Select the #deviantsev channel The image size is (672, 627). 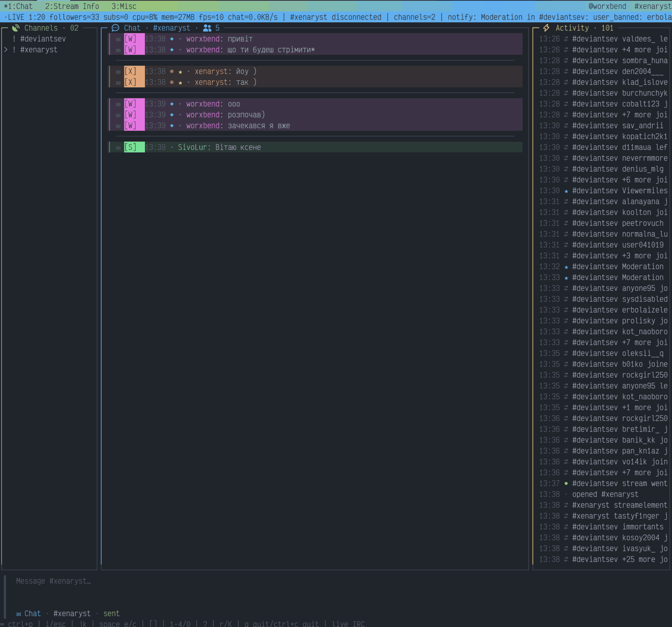pos(43,39)
